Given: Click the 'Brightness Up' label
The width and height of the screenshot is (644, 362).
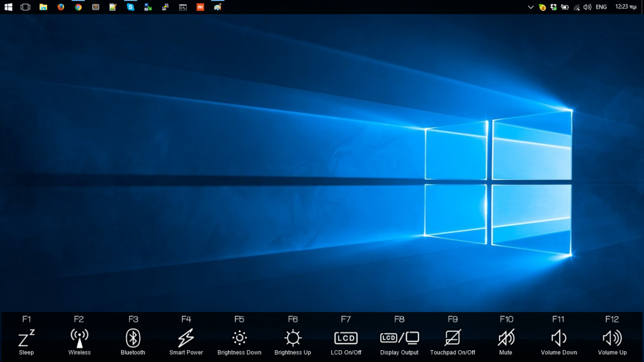Looking at the screenshot, I should tap(292, 352).
